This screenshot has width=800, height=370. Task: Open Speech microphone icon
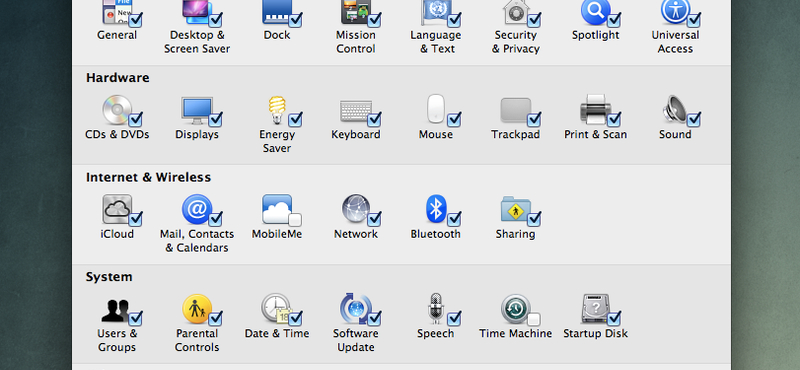(x=435, y=308)
